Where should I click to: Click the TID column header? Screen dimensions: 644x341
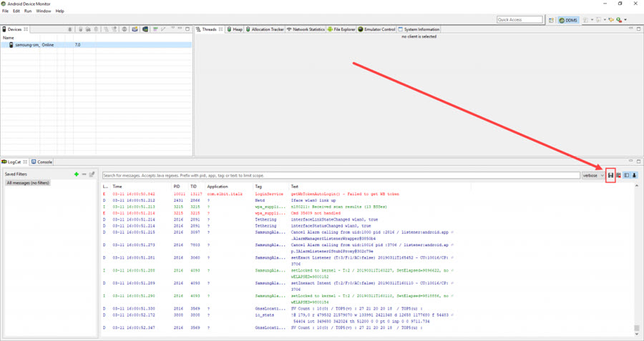pos(193,187)
